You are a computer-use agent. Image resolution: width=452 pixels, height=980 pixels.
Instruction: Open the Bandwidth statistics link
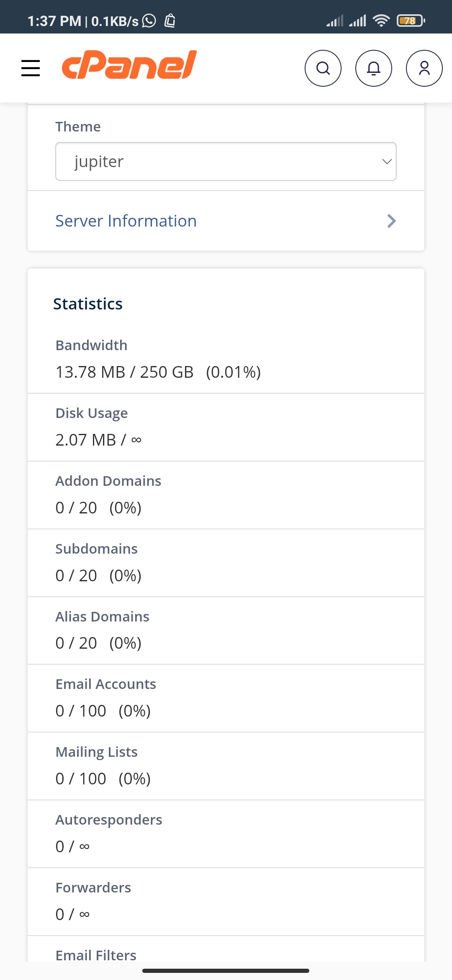(x=91, y=346)
